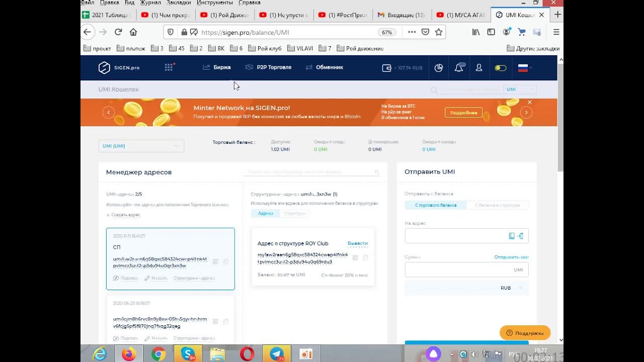Open Opera from the taskbar
This screenshot has height=362, width=644.
pos(247,354)
